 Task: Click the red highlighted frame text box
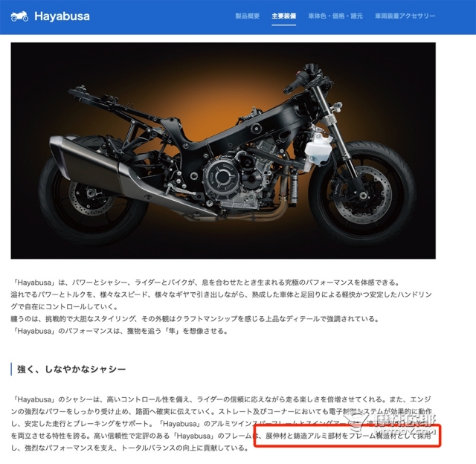click(x=347, y=436)
